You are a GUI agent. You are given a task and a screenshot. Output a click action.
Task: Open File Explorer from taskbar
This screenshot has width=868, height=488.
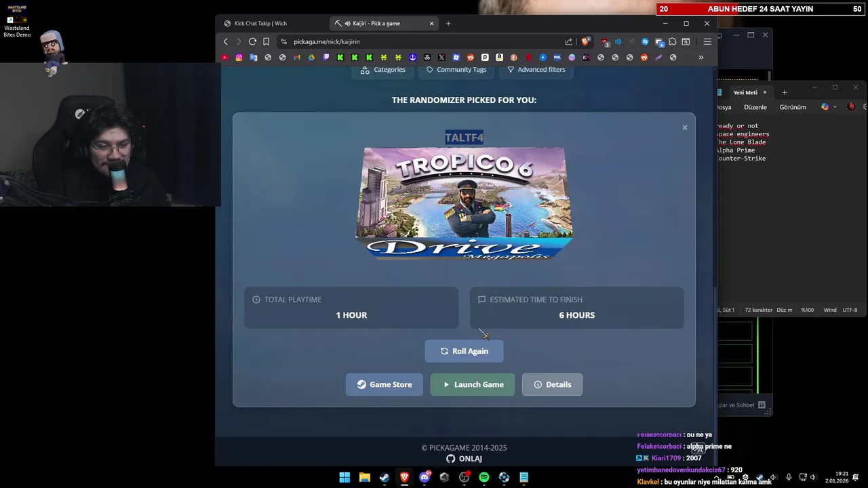pos(365,477)
